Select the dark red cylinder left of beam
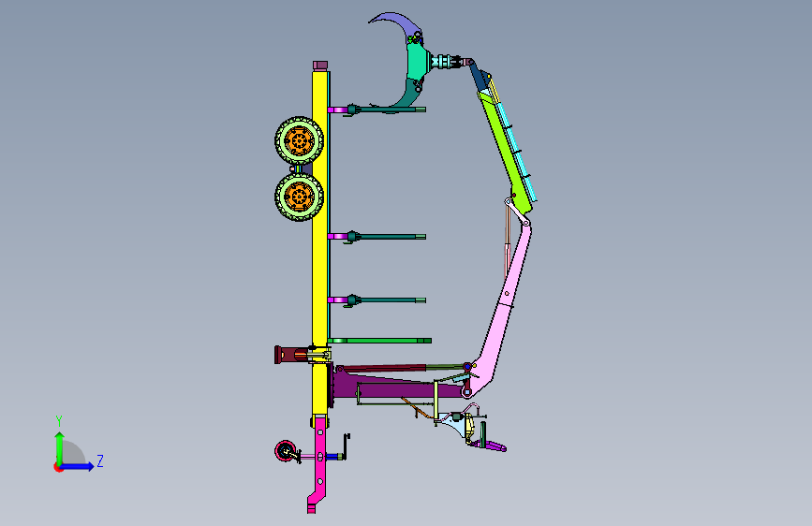Viewport: 812px width, 526px height. (291, 355)
